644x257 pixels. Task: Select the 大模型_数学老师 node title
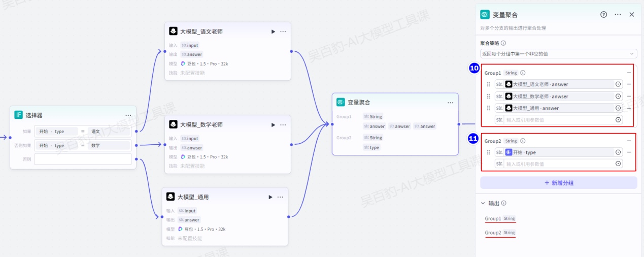pos(201,124)
